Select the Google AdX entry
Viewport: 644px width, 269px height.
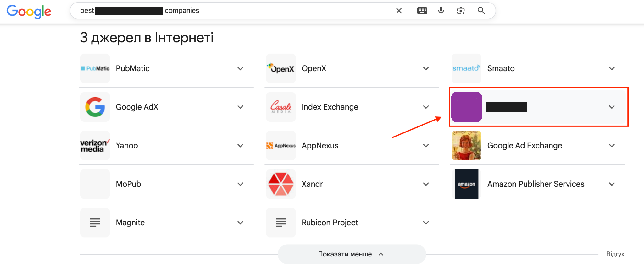[137, 107]
